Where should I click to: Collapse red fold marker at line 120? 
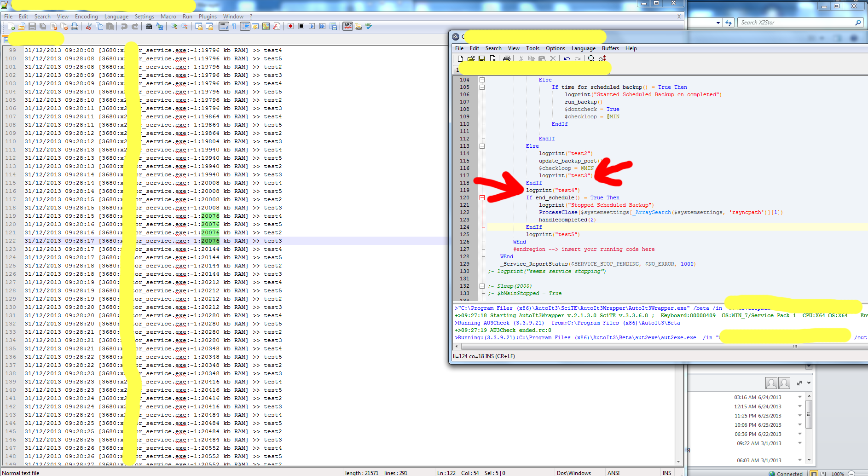point(482,197)
